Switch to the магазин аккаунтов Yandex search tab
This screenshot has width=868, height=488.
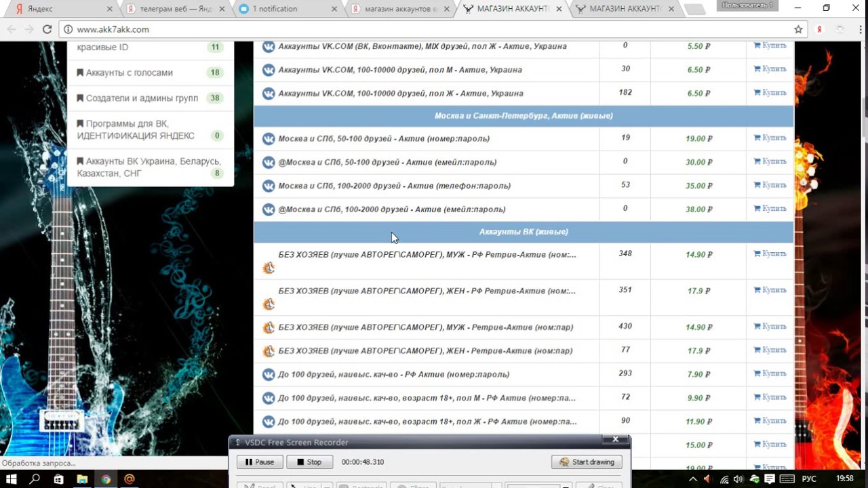[400, 9]
